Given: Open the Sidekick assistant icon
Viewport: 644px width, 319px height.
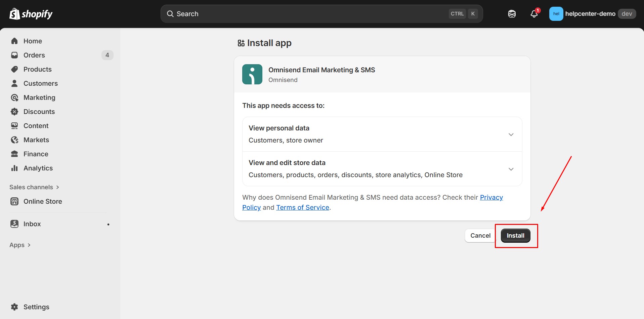Looking at the screenshot, I should tap(512, 14).
